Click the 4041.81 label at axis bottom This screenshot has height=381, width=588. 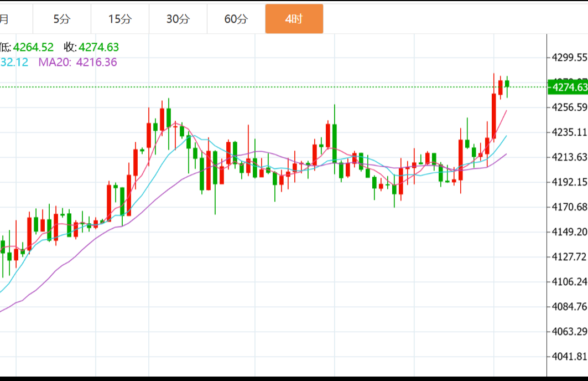[569, 356]
